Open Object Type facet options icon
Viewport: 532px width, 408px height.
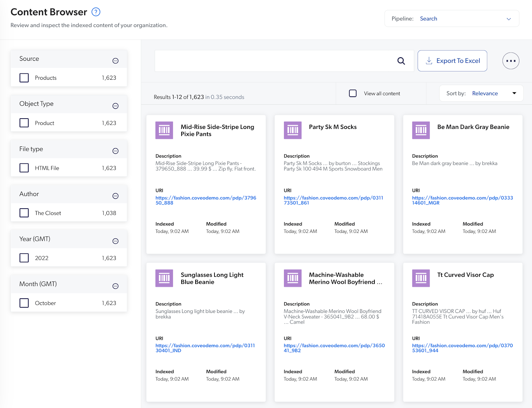(x=115, y=106)
